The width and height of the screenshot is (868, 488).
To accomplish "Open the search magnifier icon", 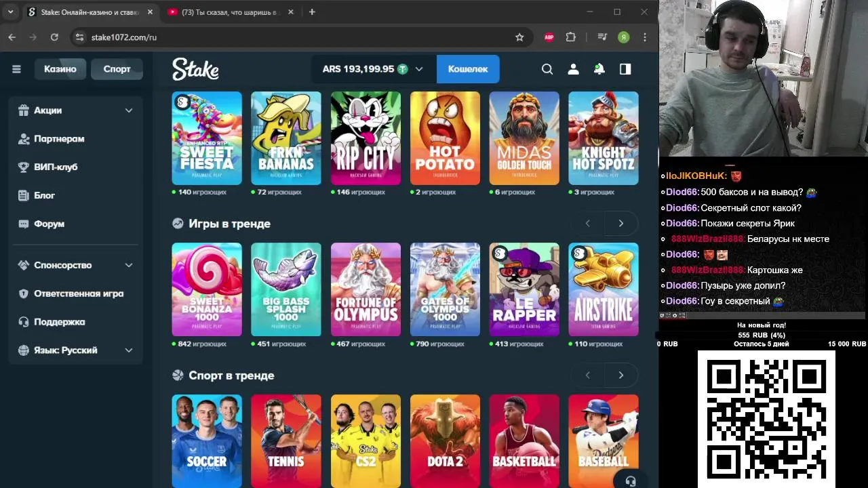I will pos(547,69).
